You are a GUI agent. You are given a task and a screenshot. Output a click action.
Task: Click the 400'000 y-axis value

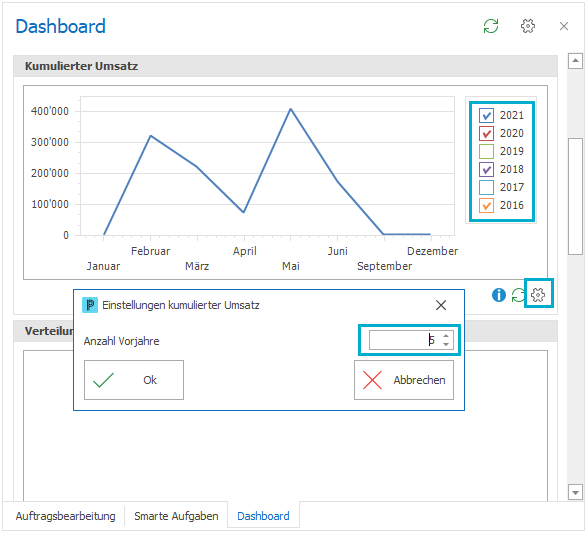50,111
